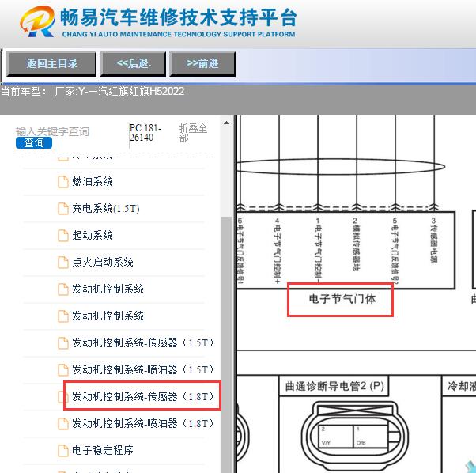Open 发动机控制系统-喷油器（1.5T）

pos(142,369)
